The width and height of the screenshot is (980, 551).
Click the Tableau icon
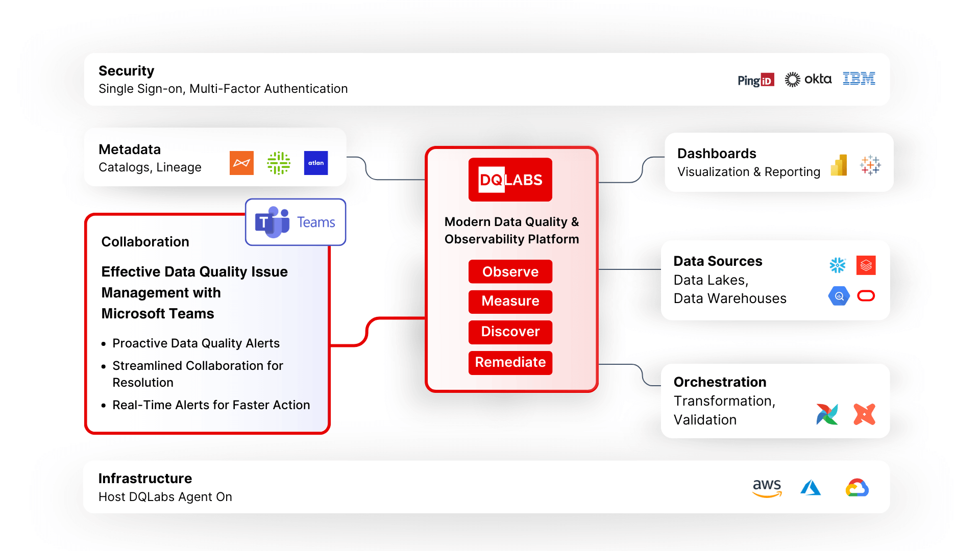click(870, 165)
